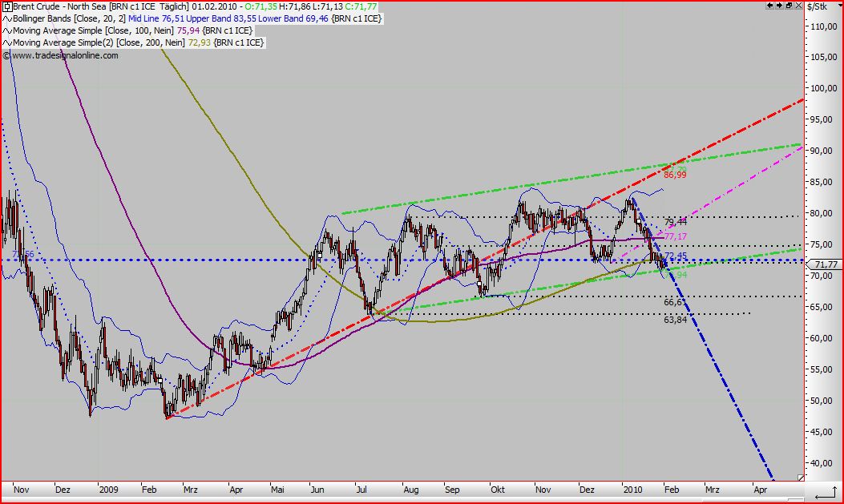
Task: Select the 2009 label on the date axis
Action: click(x=107, y=489)
